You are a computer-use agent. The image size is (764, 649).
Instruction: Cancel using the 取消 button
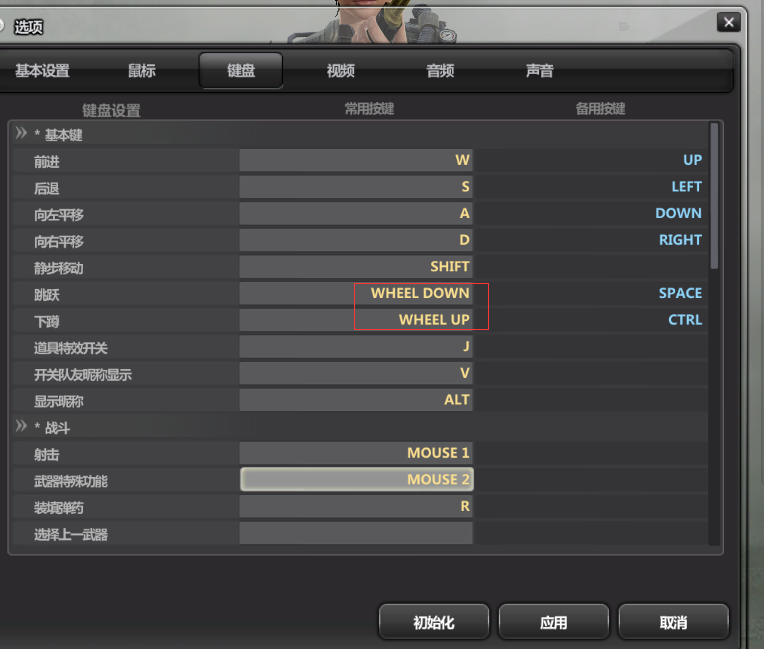point(673,622)
